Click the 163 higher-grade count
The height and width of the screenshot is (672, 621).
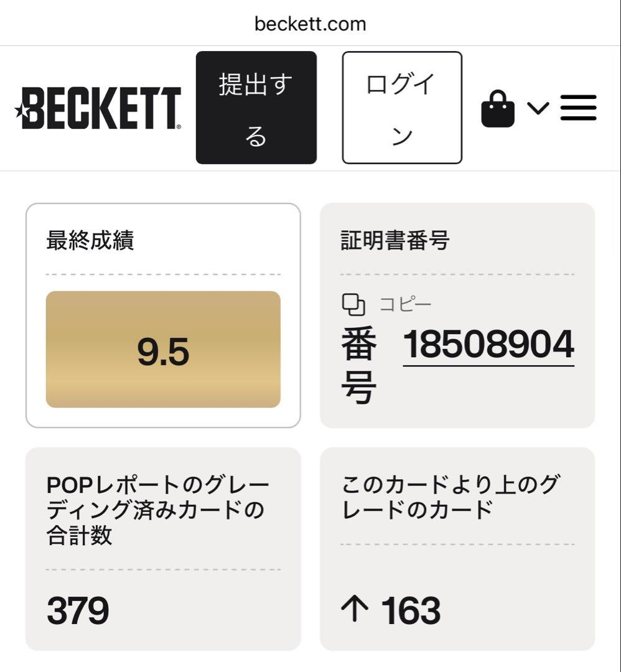click(x=411, y=610)
